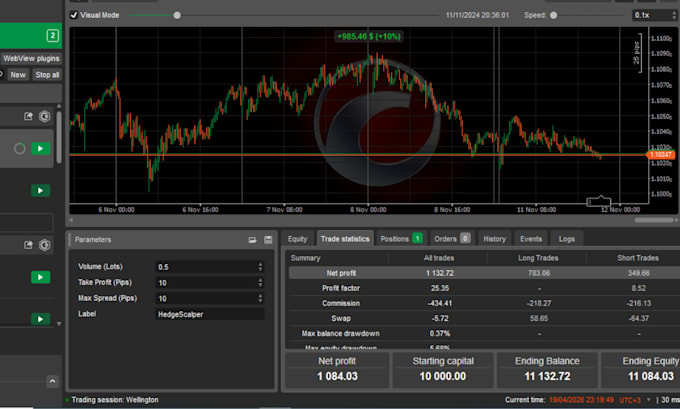Click the Long Trades column header
The height and width of the screenshot is (409, 680).
[x=538, y=258]
